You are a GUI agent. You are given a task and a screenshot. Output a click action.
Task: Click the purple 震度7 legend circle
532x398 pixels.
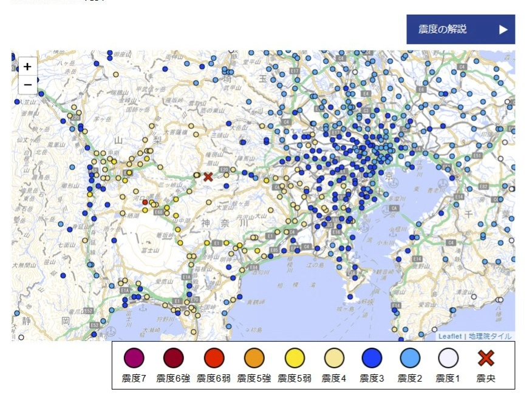pyautogui.click(x=134, y=358)
